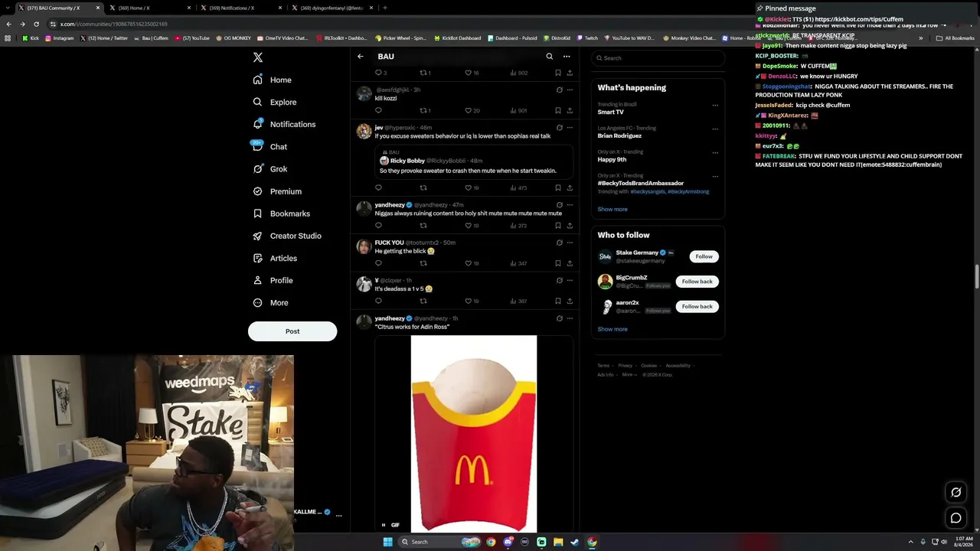Follow Stake Germany

pyautogui.click(x=704, y=256)
